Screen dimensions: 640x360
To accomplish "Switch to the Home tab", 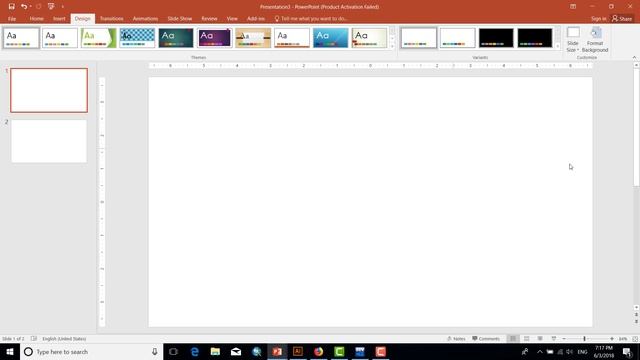I will 36,19.
